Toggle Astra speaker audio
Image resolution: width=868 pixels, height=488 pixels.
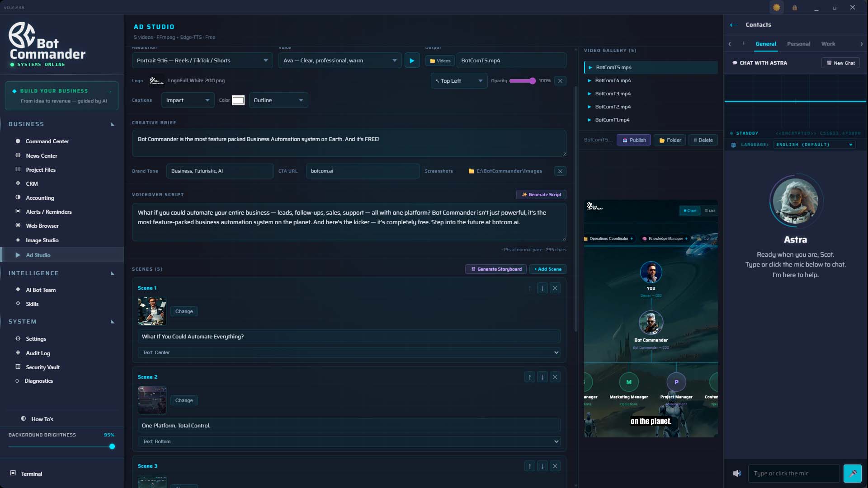(737, 474)
